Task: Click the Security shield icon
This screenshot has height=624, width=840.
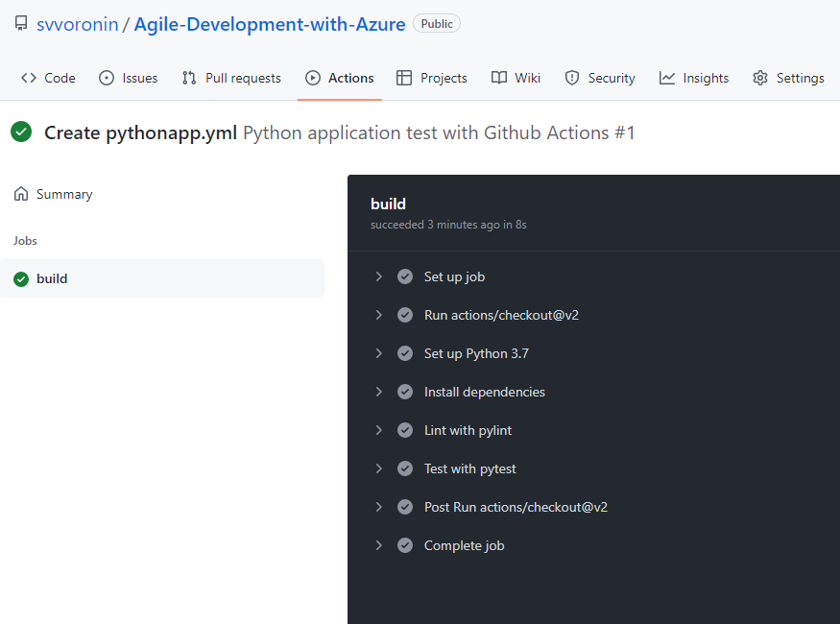Action: click(572, 78)
